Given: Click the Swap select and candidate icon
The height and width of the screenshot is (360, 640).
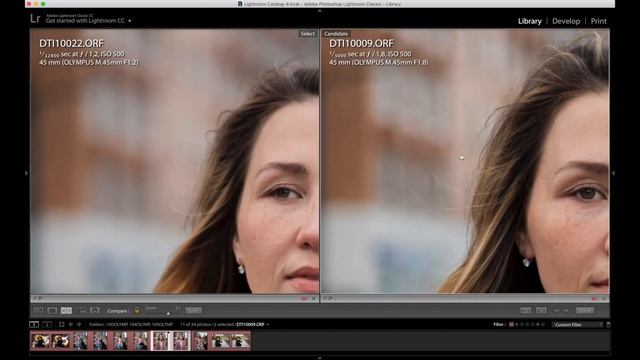Looking at the screenshot, I should click(526, 311).
